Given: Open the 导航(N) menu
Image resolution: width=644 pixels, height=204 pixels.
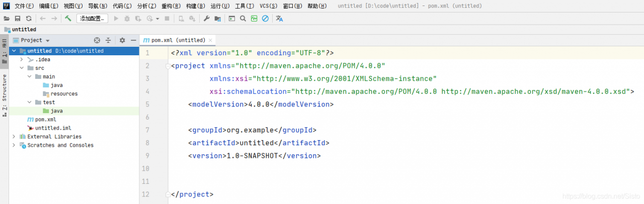Looking at the screenshot, I should (x=98, y=6).
